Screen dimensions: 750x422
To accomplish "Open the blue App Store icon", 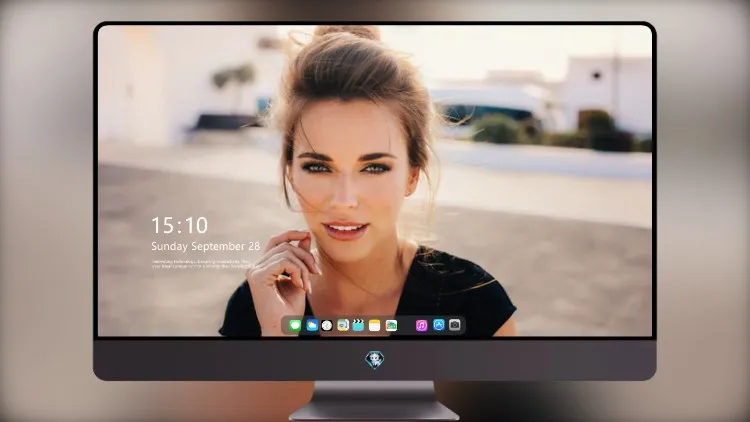I will (439, 325).
